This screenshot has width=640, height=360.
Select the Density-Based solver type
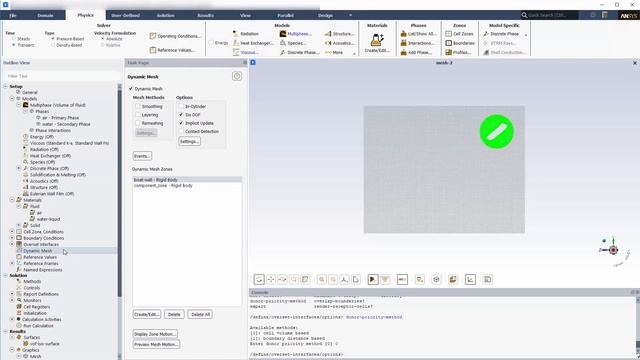(x=53, y=45)
